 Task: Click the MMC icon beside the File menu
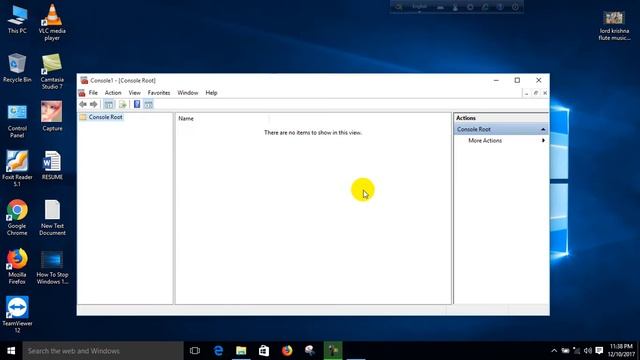pyautogui.click(x=82, y=93)
